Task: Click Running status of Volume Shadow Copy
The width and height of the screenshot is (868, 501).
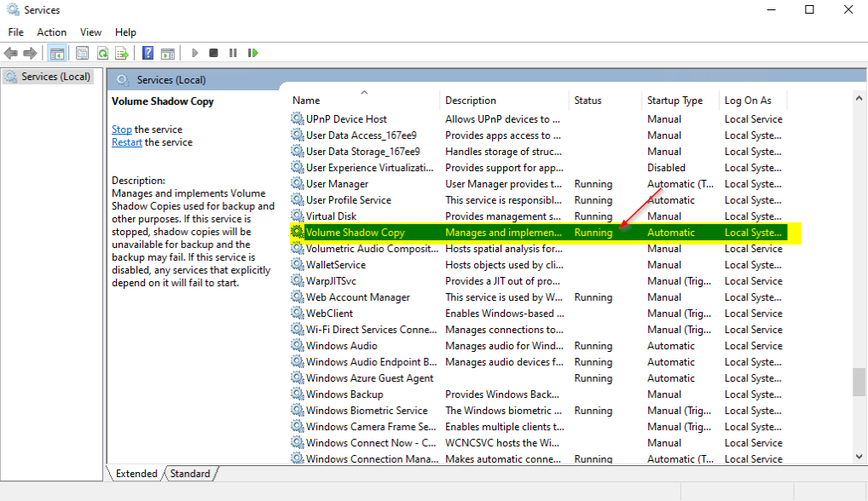Action: point(593,233)
